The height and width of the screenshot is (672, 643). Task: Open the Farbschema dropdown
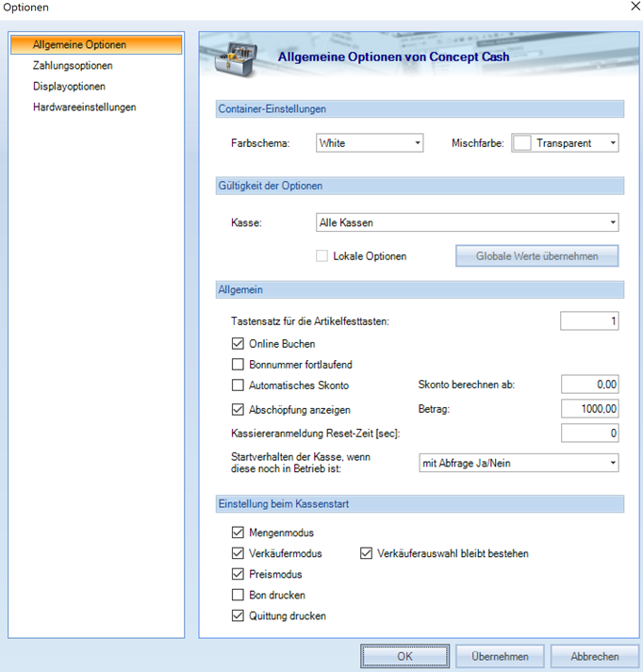370,142
